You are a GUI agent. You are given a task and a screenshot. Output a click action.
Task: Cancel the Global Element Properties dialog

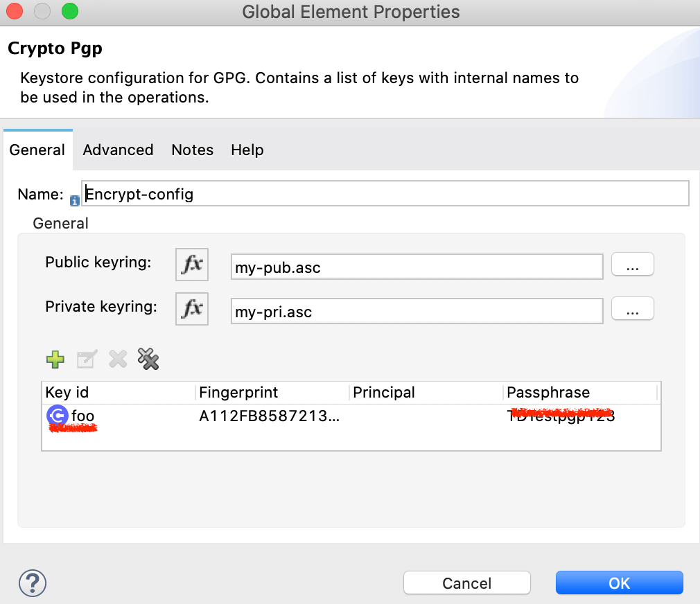point(466,583)
